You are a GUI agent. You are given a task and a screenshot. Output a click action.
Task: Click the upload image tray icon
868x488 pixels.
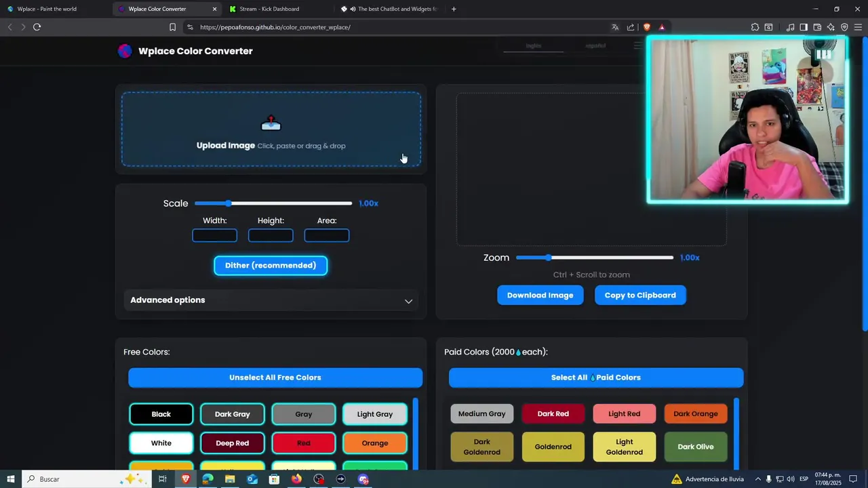(x=271, y=123)
